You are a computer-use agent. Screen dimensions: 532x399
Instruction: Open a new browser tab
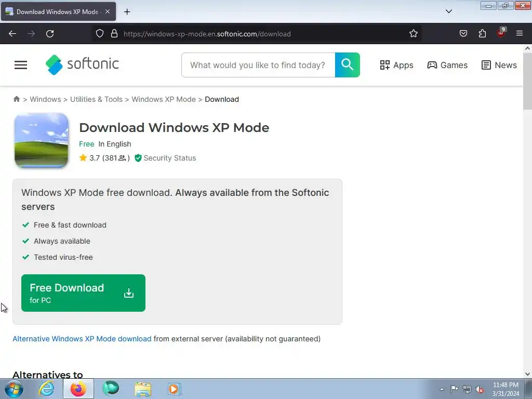127,12
